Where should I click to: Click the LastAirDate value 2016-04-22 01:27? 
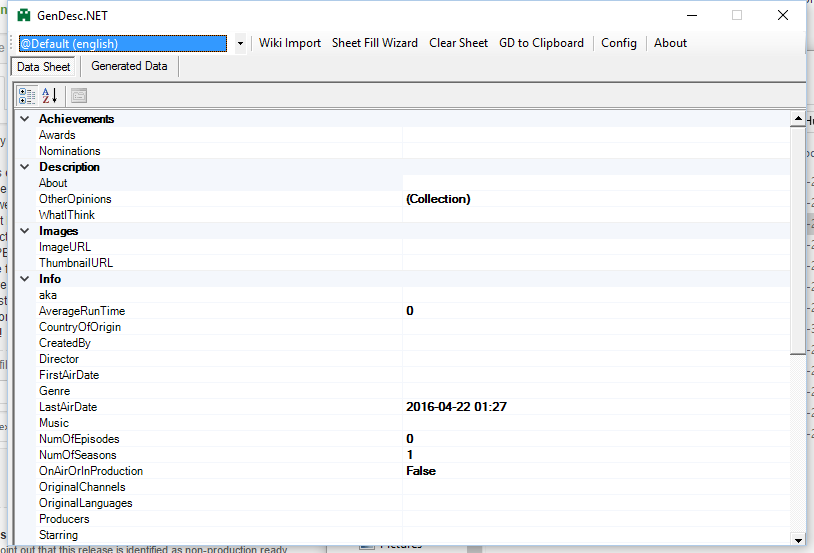[x=596, y=407]
